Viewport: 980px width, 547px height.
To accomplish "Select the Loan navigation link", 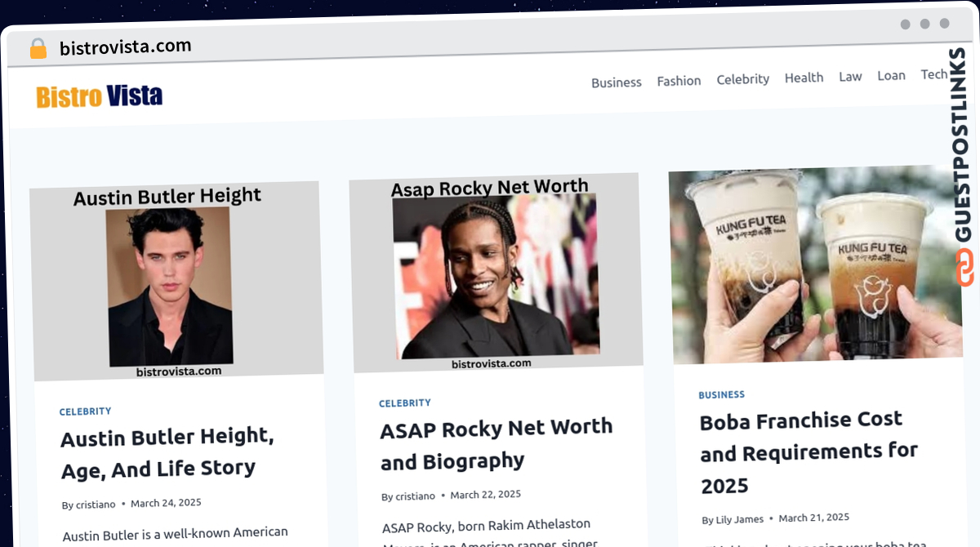I will point(891,75).
